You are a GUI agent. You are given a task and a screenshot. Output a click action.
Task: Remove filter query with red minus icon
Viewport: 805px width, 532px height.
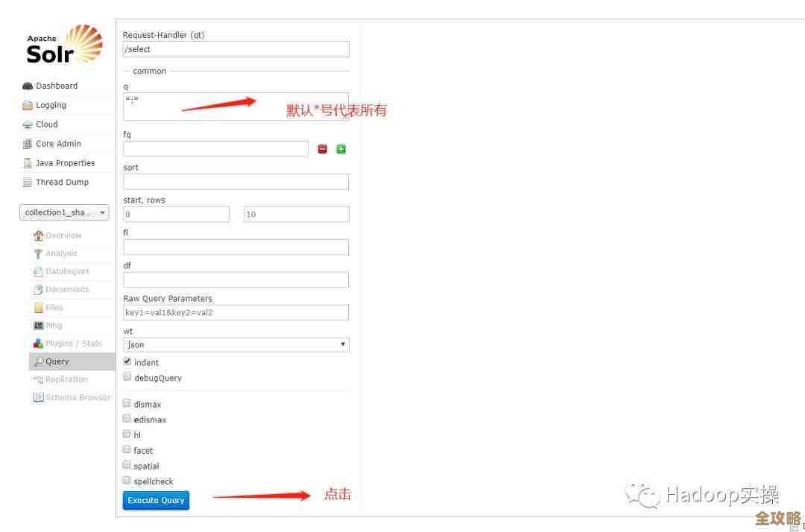click(x=322, y=149)
